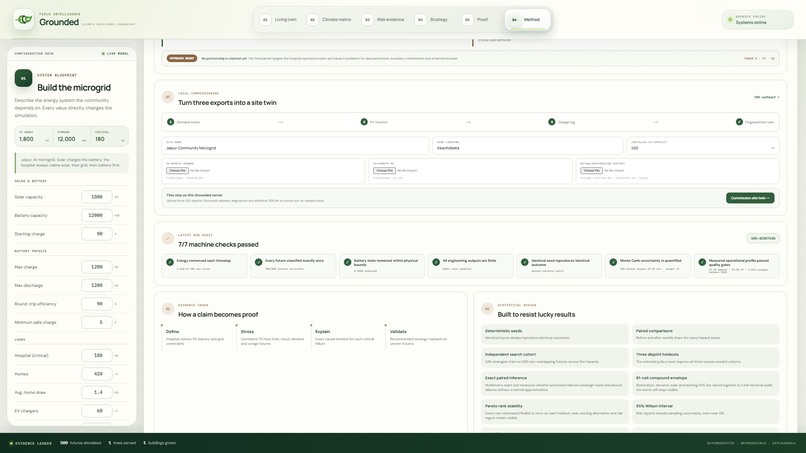Click the Identical seed reproduces outcome check icon
The width and height of the screenshot is (806, 453).
[x=525, y=262]
